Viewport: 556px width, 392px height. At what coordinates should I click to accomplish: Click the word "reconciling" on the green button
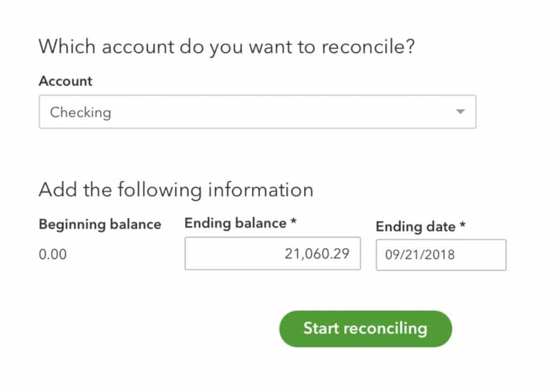387,328
